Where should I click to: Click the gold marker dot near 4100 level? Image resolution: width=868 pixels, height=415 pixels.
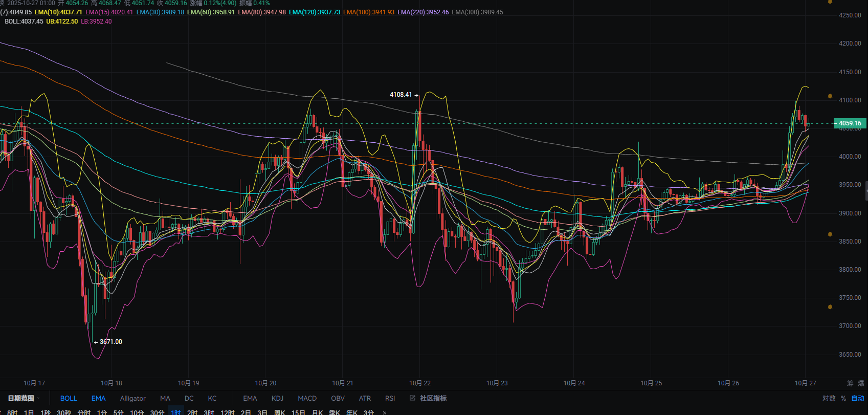pos(830,96)
